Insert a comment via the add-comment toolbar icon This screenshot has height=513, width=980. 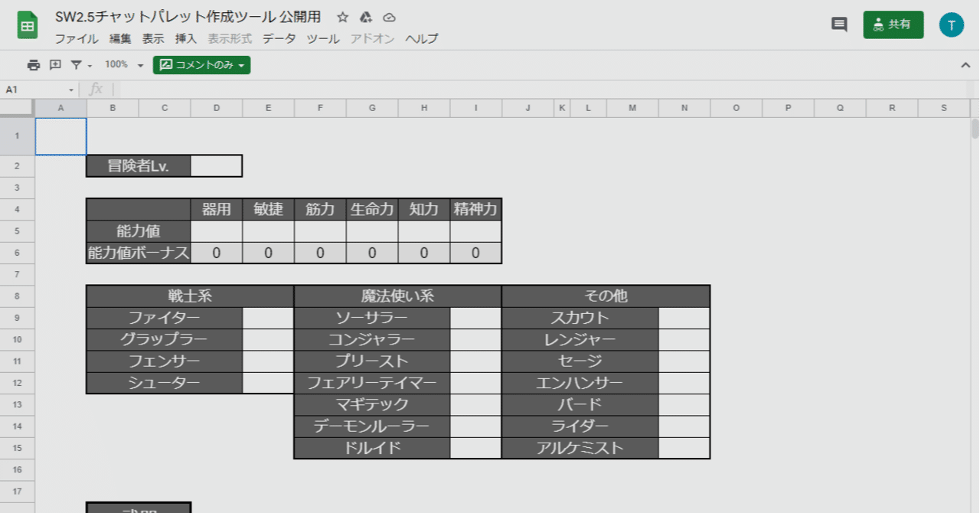tap(54, 65)
